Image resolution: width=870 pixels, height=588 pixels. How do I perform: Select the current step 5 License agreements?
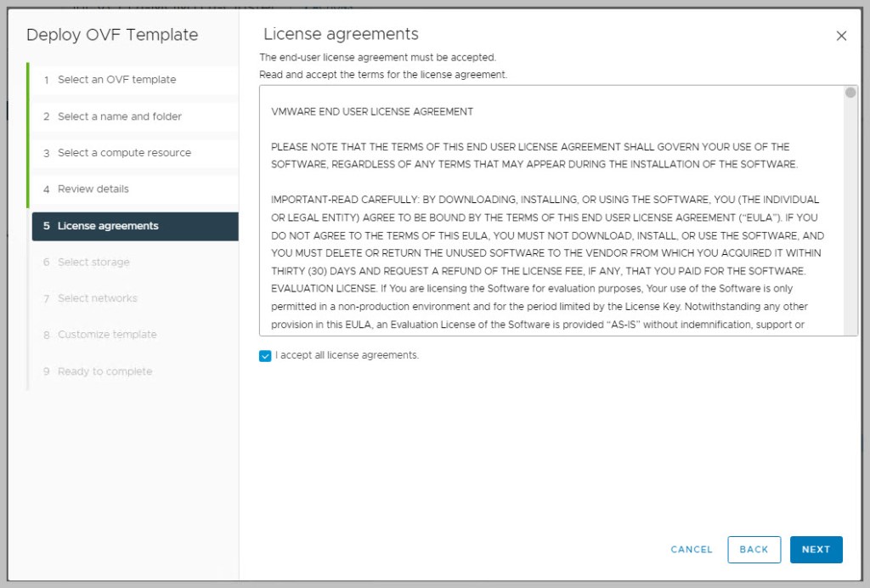click(108, 226)
